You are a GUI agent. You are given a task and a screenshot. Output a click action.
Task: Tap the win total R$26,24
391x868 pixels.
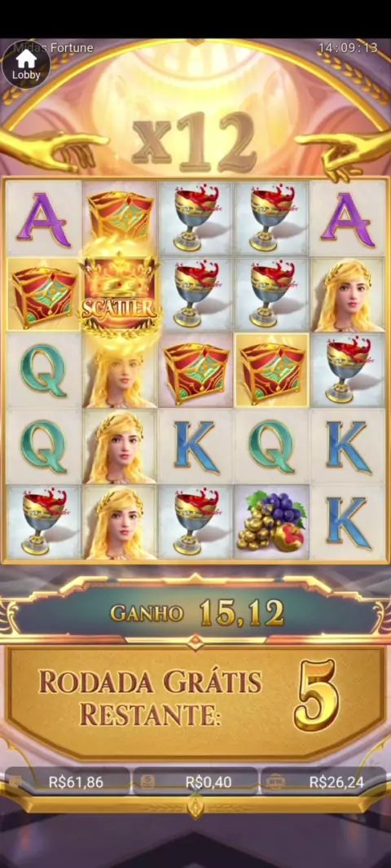[323, 782]
